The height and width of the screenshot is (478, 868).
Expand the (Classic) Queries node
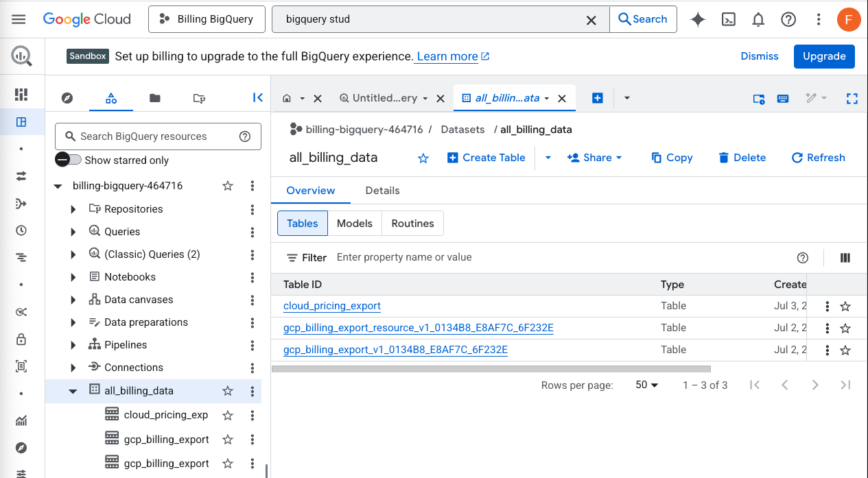coord(73,254)
